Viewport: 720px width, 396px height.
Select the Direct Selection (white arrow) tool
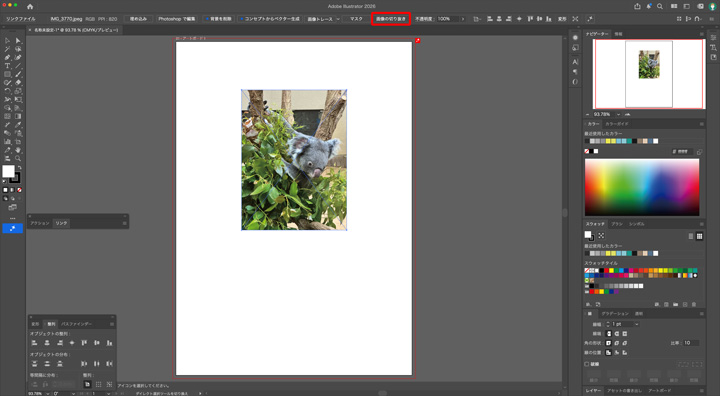pyautogui.click(x=18, y=40)
